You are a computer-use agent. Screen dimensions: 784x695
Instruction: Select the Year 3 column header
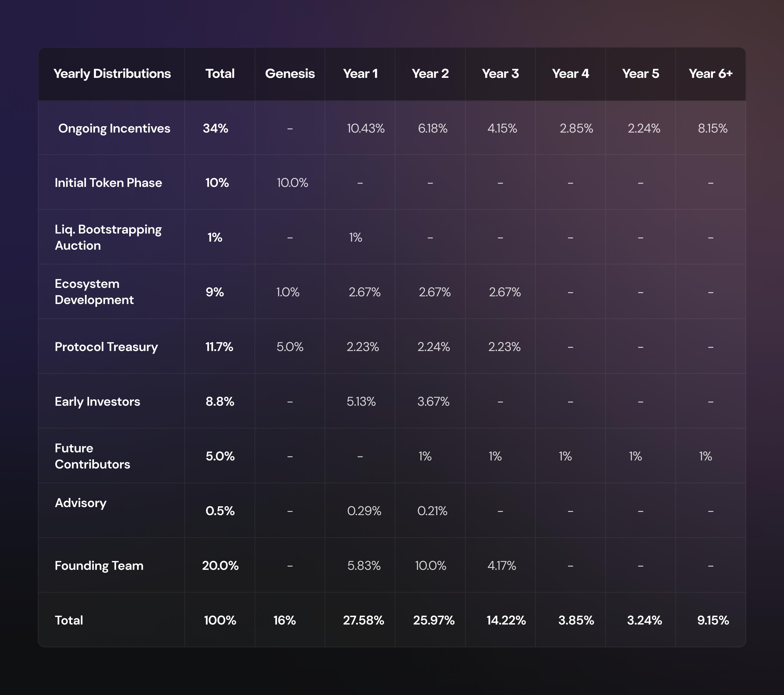click(501, 74)
